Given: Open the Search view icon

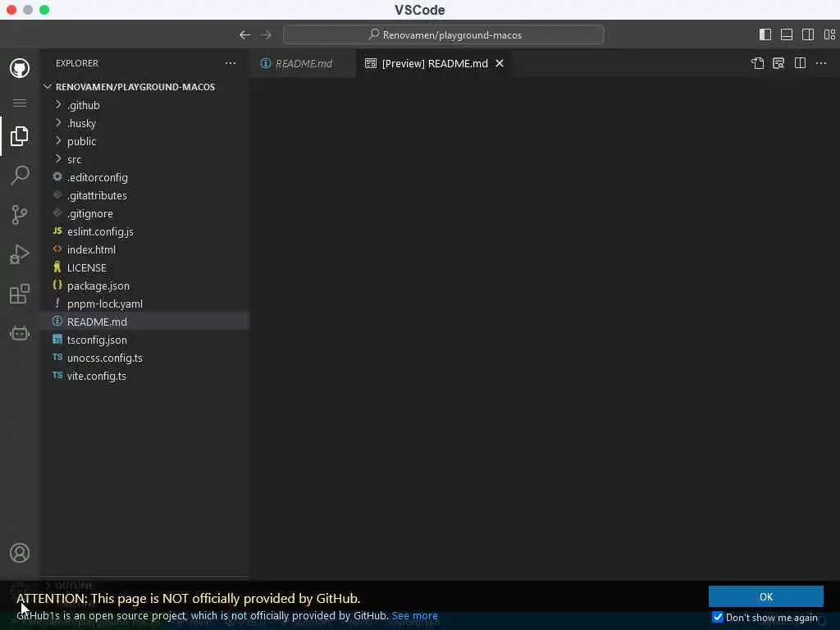Looking at the screenshot, I should pos(20,176).
